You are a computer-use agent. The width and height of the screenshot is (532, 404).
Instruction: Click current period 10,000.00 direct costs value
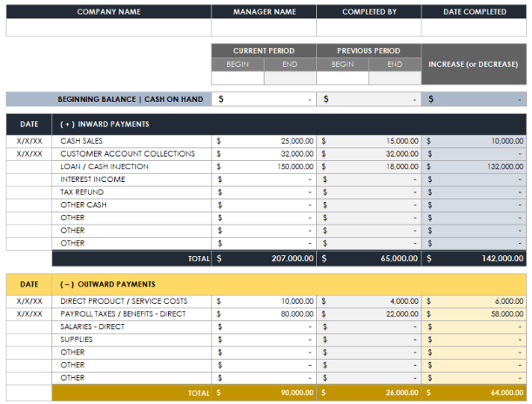pos(297,301)
